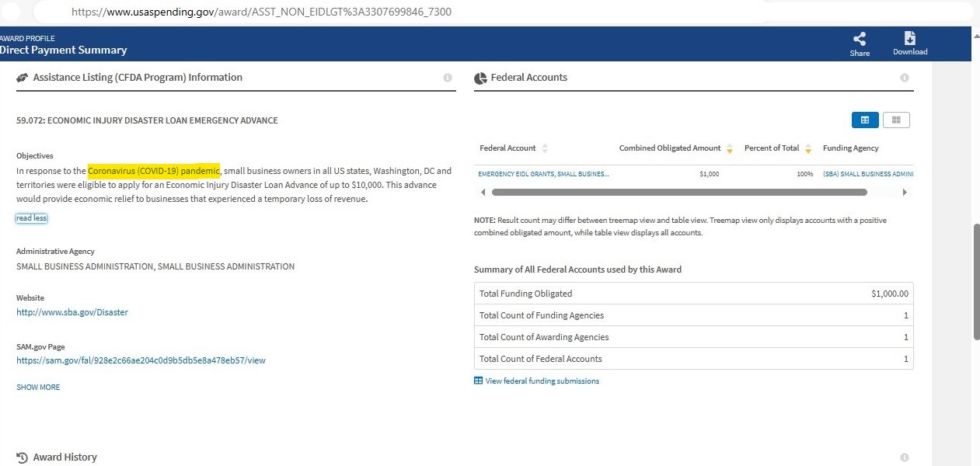Open the (SBA) Small Business Admin funding agency link
This screenshot has height=466, width=980.
868,174
